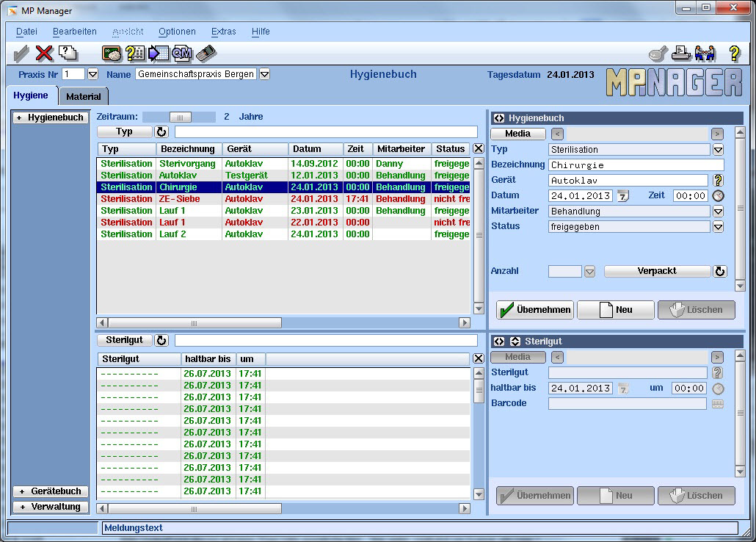
Task: Switch to the Material tab
Action: [x=84, y=96]
